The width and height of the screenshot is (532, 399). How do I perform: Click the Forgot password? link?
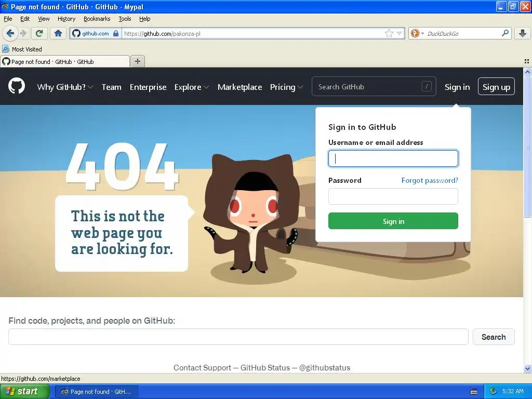(x=430, y=180)
